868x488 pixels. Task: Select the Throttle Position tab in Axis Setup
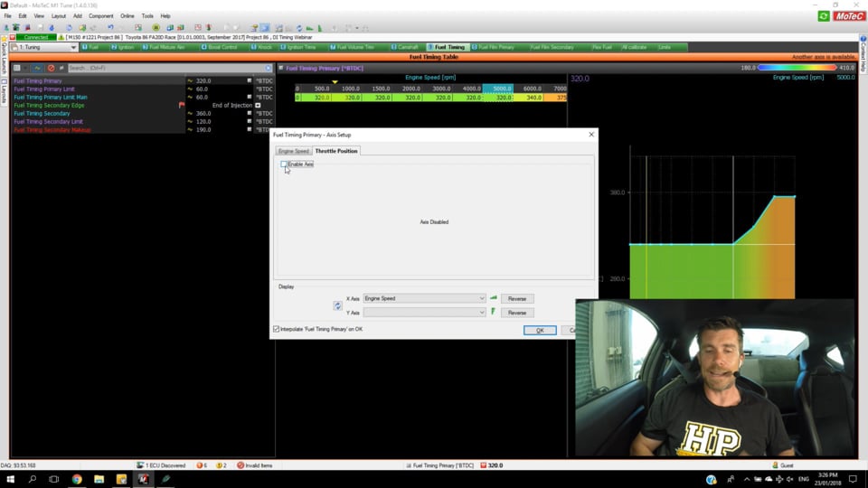336,151
